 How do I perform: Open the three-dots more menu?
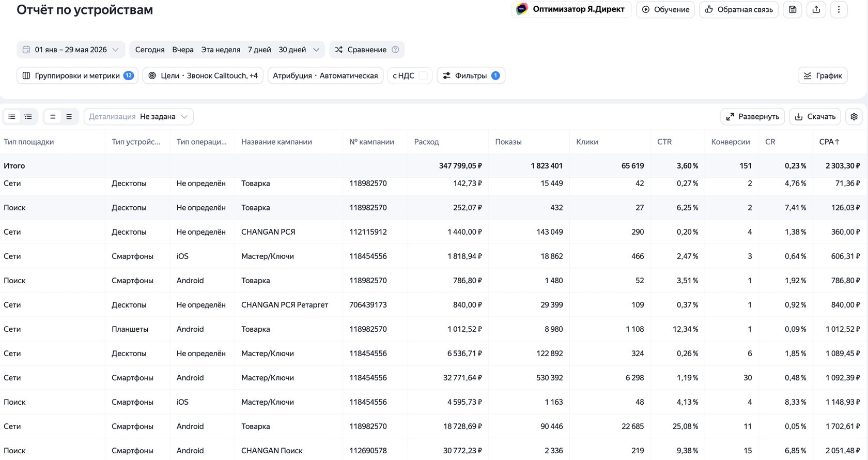[839, 9]
